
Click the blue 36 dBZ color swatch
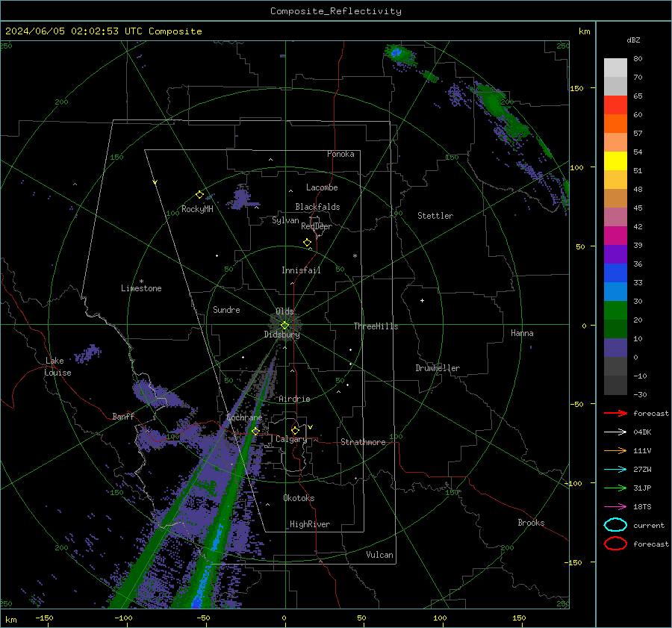[615, 273]
